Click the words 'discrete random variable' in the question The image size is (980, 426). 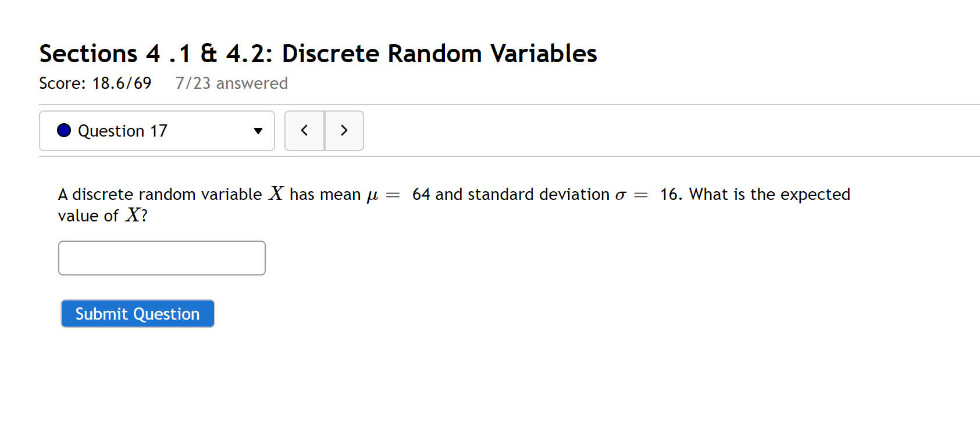point(167,194)
